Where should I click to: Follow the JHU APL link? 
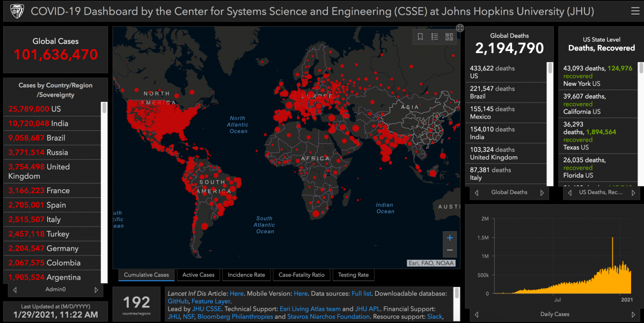coord(367,309)
